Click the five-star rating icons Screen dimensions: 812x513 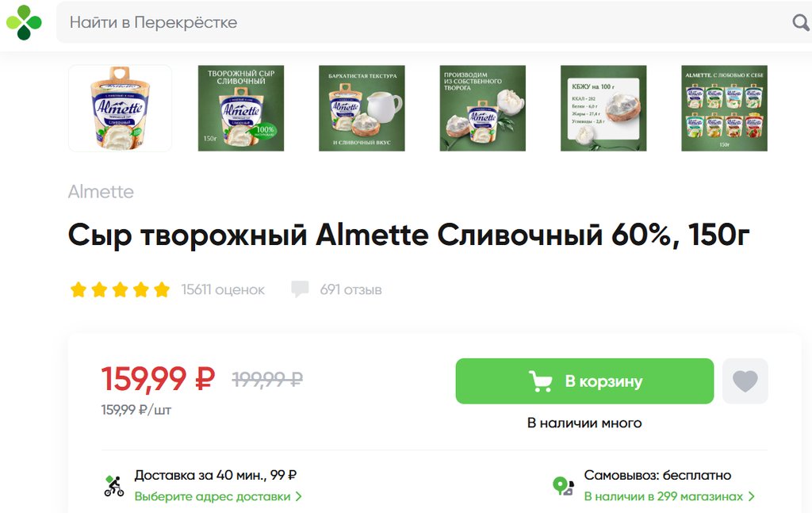[120, 289]
